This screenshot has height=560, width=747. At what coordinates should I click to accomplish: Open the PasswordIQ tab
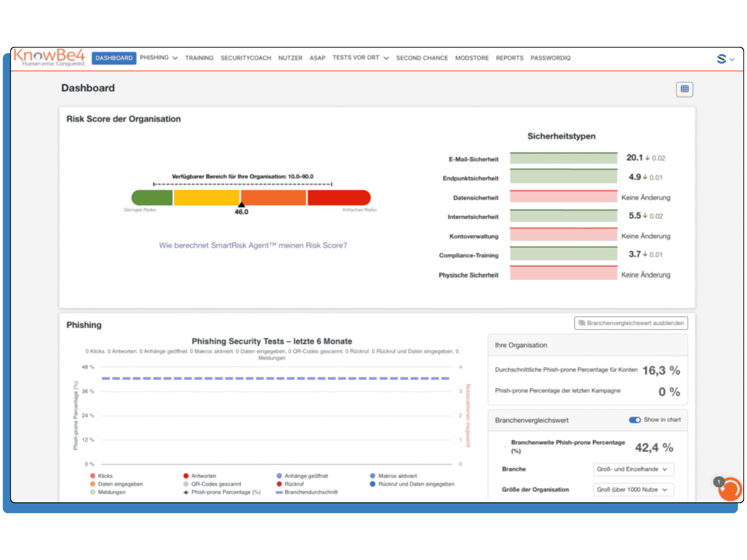pyautogui.click(x=550, y=58)
